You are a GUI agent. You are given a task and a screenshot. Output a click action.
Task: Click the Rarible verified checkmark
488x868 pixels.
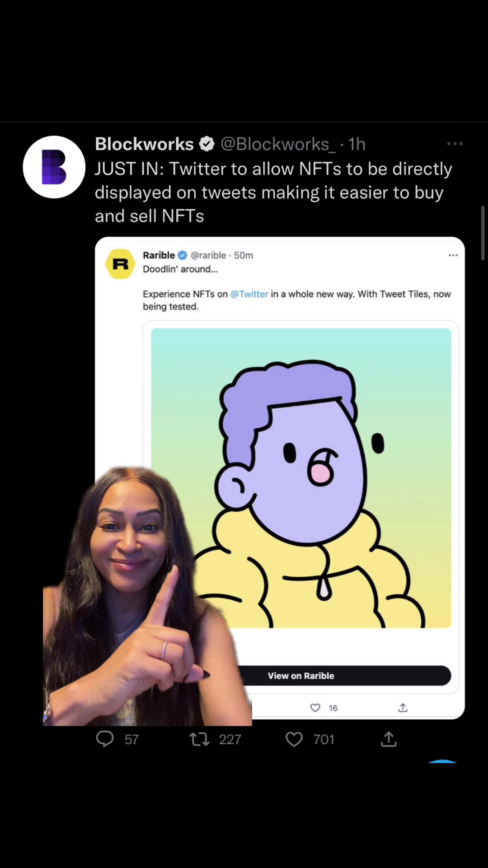[182, 255]
